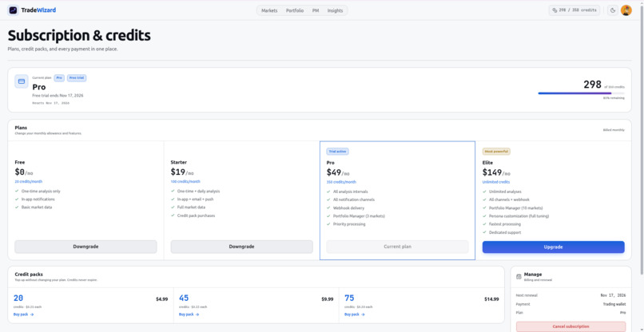Image resolution: width=644 pixels, height=332 pixels.
Task: Click the calendar icon next to Manage
Action: coord(519,277)
